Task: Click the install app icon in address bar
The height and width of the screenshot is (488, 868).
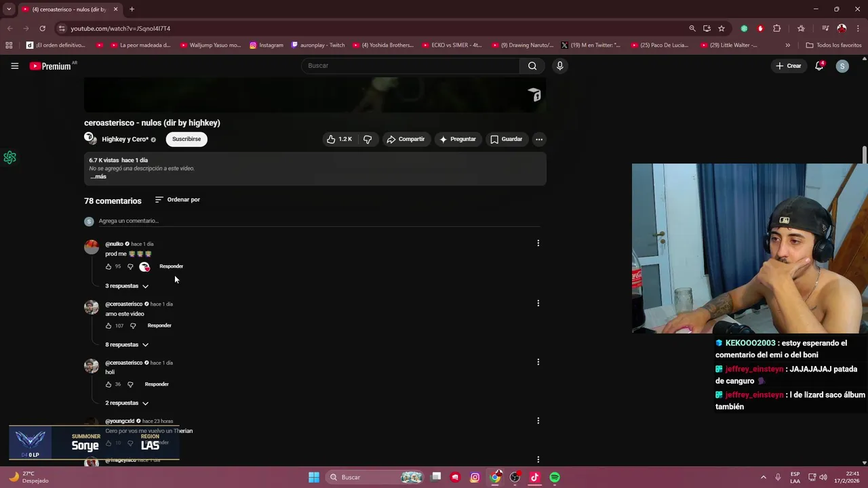Action: 707,28
